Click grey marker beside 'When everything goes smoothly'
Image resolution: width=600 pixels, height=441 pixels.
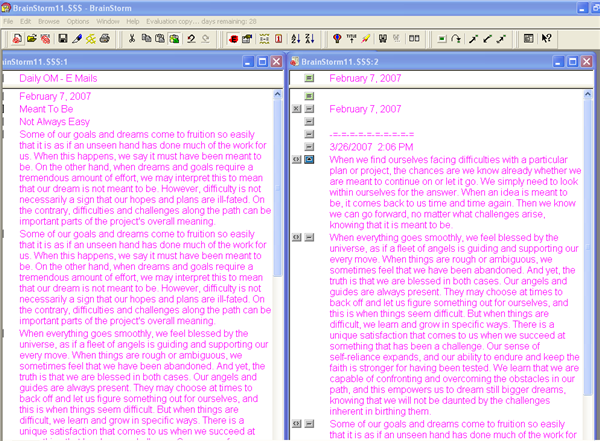[x=309, y=237]
